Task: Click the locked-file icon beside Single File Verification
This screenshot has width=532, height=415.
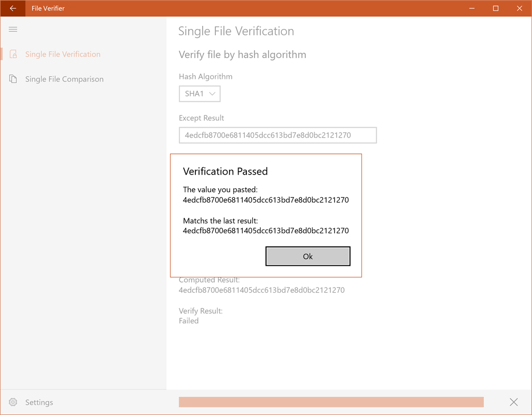Action: [x=13, y=54]
